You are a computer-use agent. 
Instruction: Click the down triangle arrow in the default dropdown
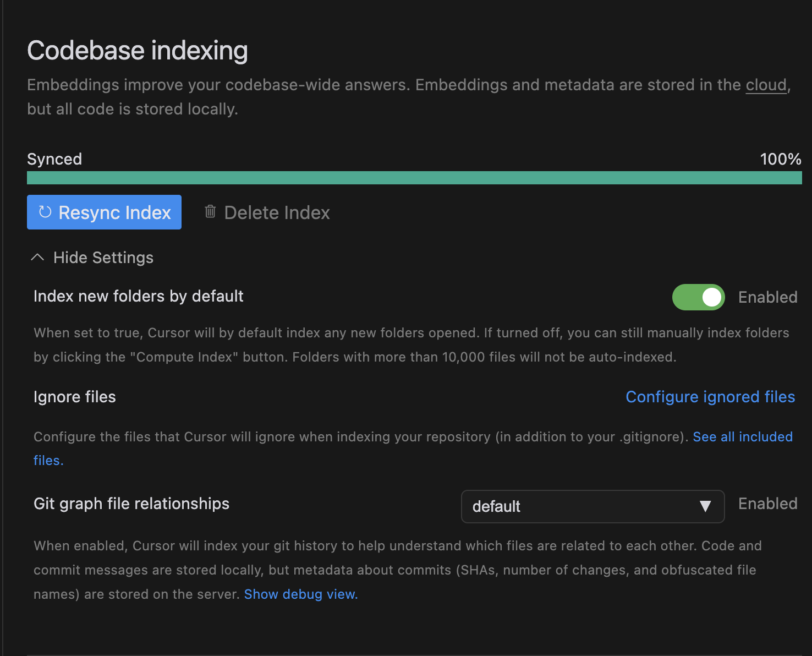[x=705, y=506]
